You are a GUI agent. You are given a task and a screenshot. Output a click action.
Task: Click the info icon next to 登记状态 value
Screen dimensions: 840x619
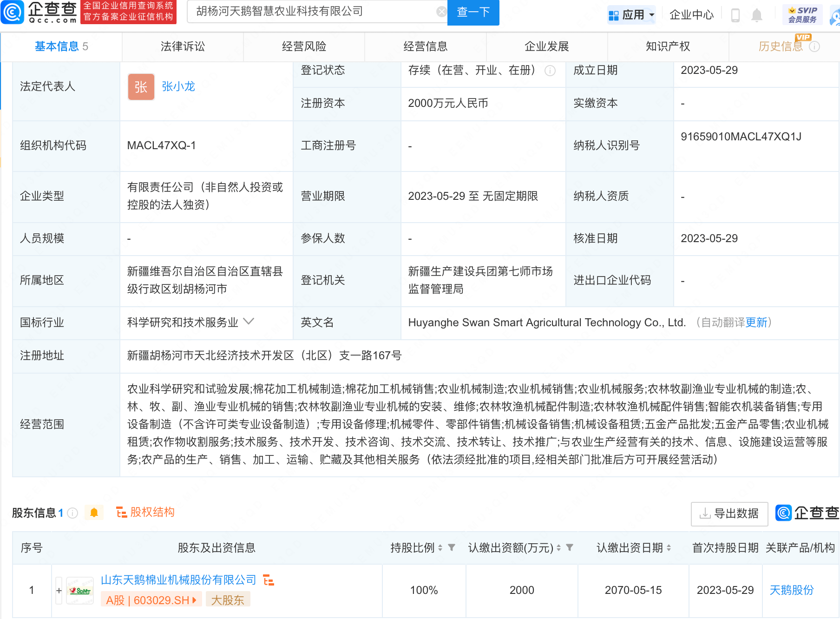550,71
